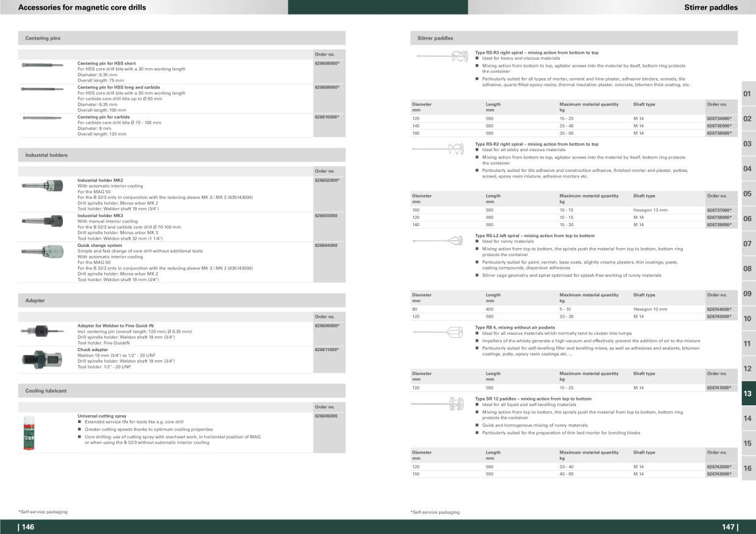Select chapter tab 08

click(x=747, y=269)
